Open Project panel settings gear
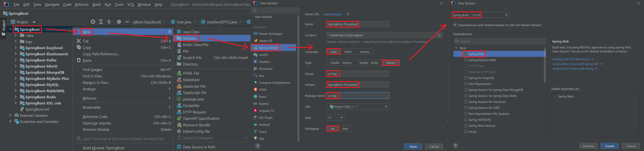Screen dimensions: 644x151 pos(119,22)
